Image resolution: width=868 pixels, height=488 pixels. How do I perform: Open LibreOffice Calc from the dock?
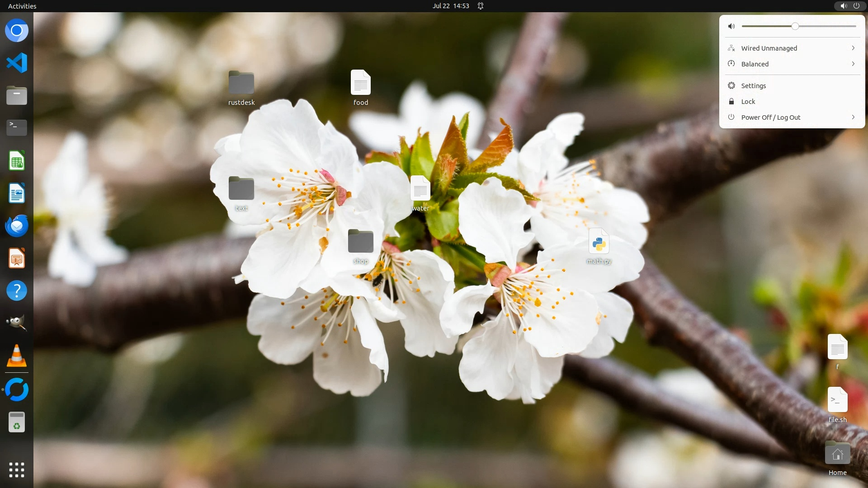click(17, 161)
